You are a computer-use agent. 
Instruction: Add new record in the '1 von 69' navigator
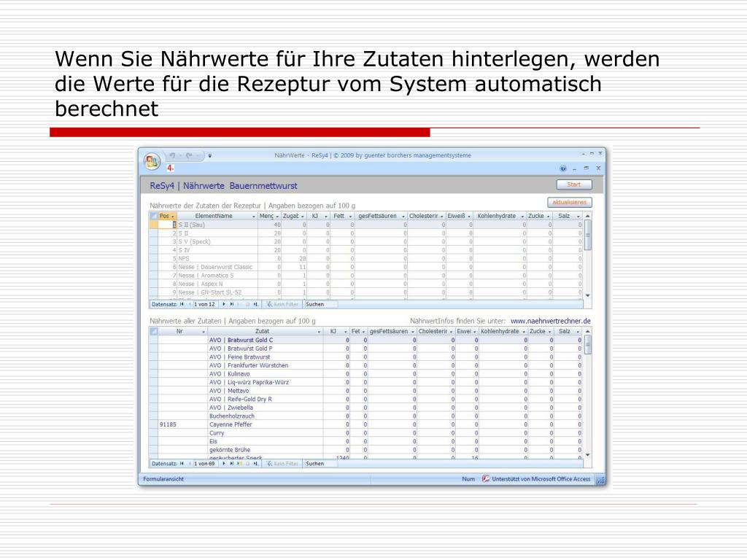point(239,464)
